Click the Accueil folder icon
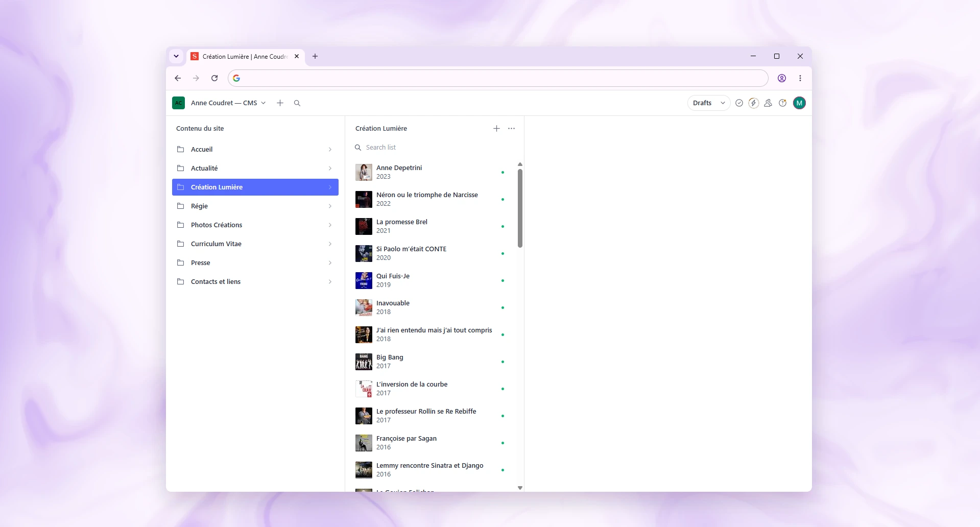Image resolution: width=980 pixels, height=527 pixels. point(180,150)
